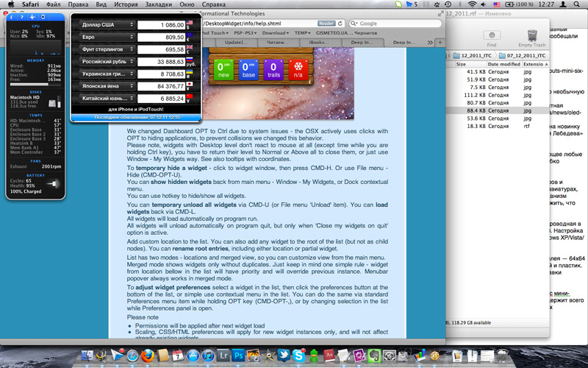The image size is (588, 368).
Task: Open Finder from the Dock
Action: [87, 355]
